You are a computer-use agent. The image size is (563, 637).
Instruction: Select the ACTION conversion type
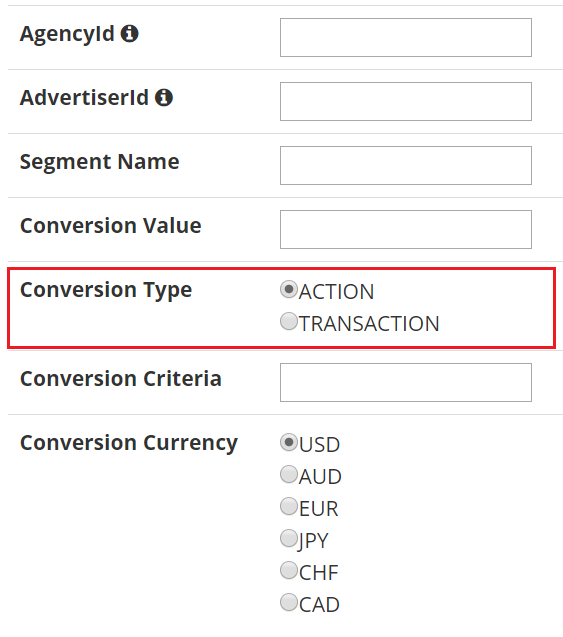[x=289, y=289]
